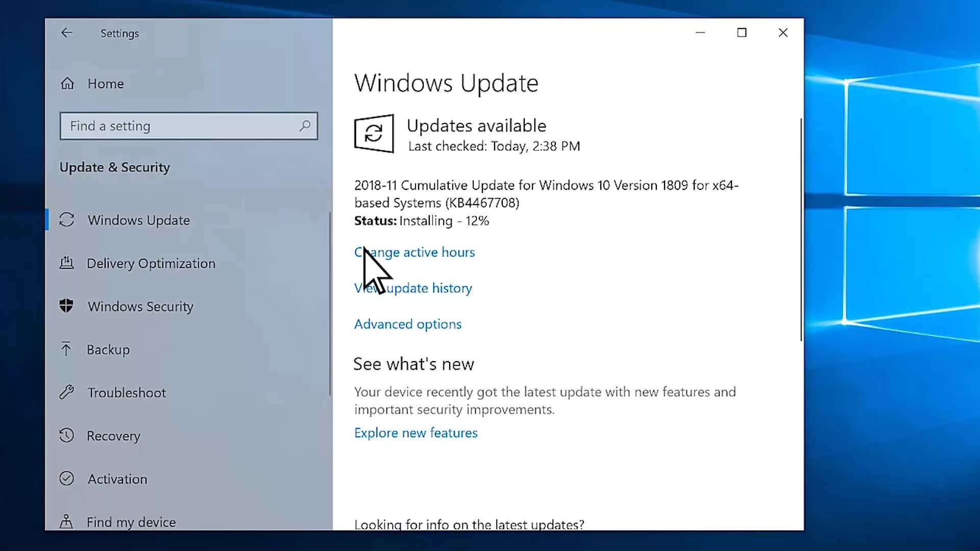Click the Update & Security section
This screenshot has height=551, width=980.
click(x=114, y=167)
